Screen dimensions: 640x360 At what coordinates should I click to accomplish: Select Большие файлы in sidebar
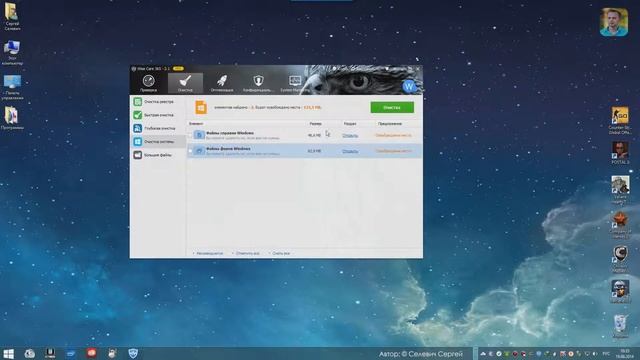pos(158,155)
